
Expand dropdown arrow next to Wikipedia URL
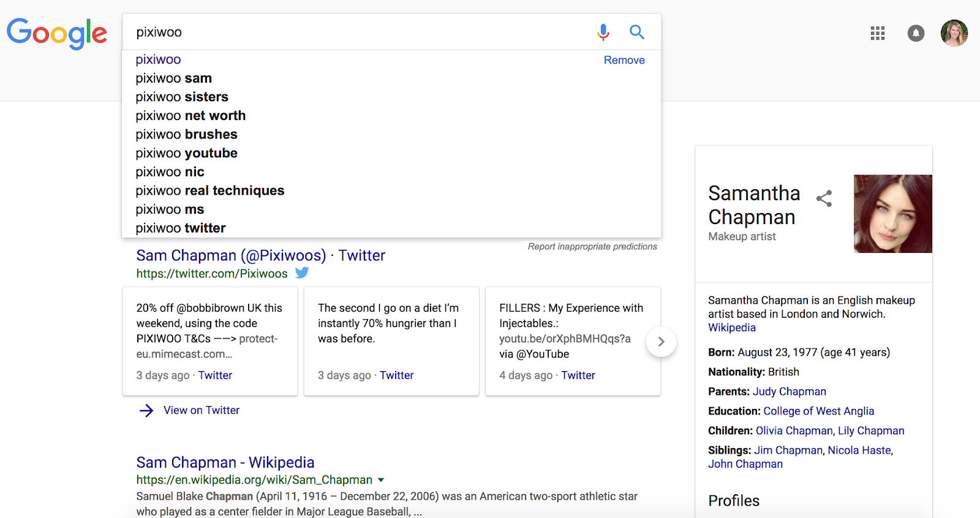[x=381, y=480]
